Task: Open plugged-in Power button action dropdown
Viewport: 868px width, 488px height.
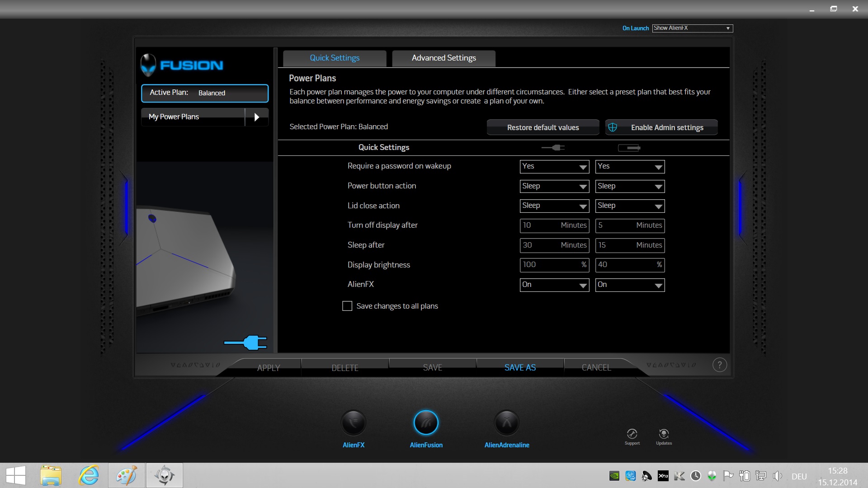Action: [554, 186]
